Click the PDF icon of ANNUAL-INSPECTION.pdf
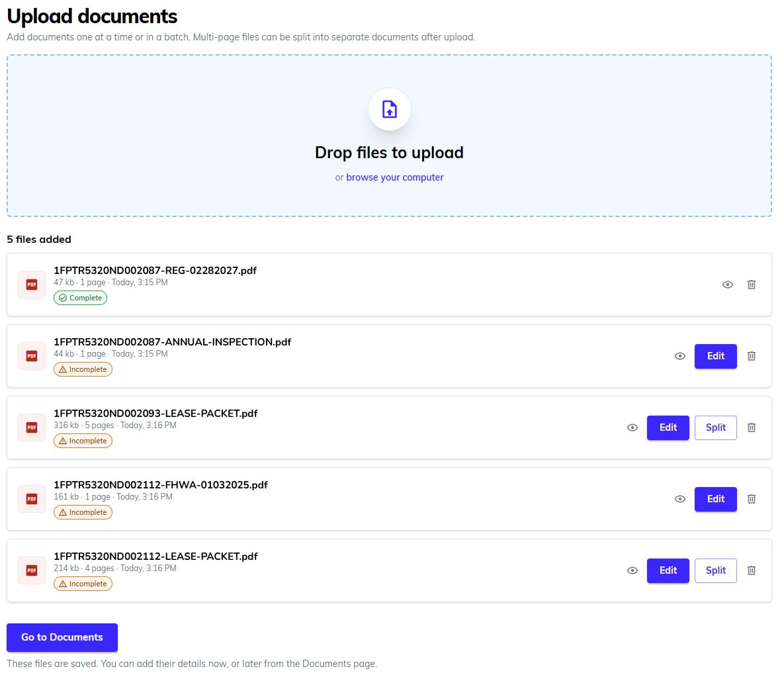 coord(32,356)
